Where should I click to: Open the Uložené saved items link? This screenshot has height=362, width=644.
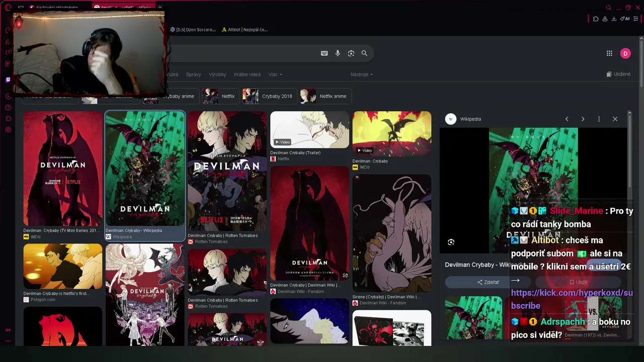click(x=618, y=74)
